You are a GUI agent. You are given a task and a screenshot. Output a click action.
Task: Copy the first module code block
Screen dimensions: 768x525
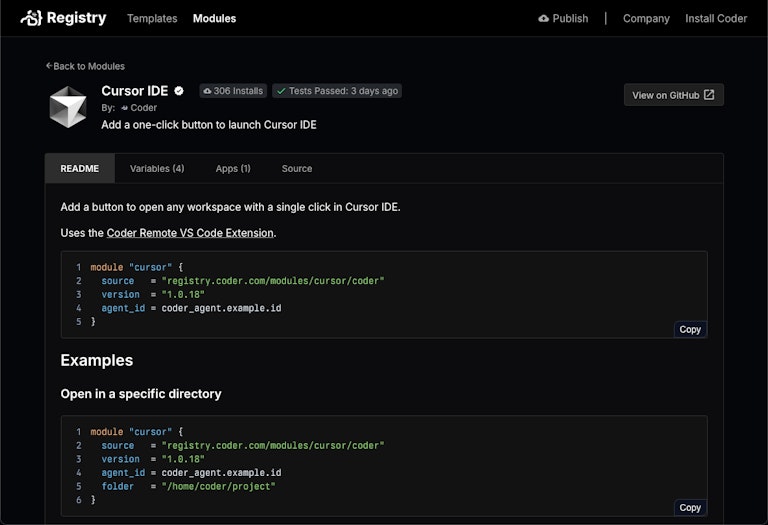(690, 330)
